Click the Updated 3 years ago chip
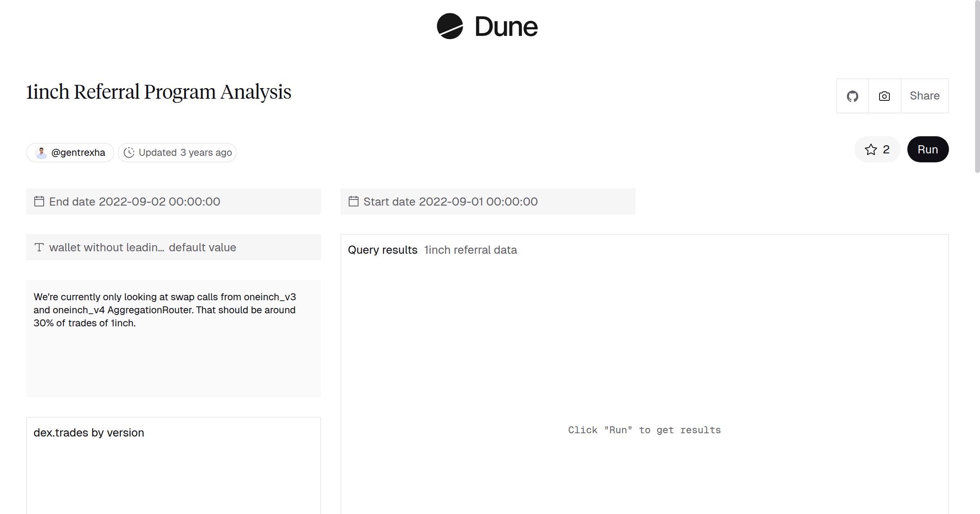980x514 pixels. pyautogui.click(x=177, y=152)
